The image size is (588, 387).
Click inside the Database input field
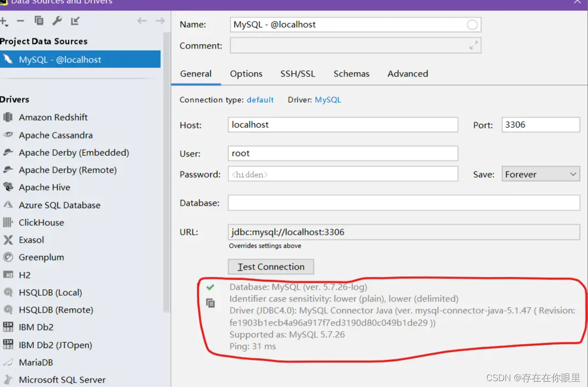point(403,202)
